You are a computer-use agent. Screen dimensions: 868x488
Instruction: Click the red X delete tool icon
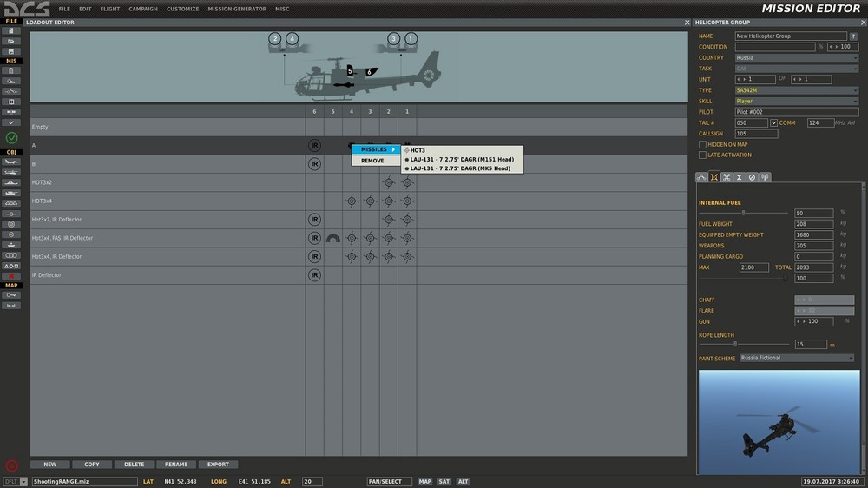[x=11, y=276]
